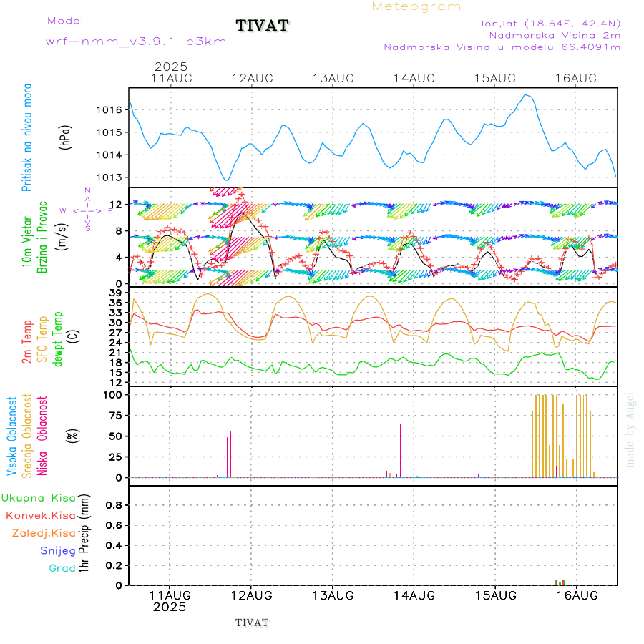
Task: Click the bold TIVAT title at top
Action: point(263,26)
